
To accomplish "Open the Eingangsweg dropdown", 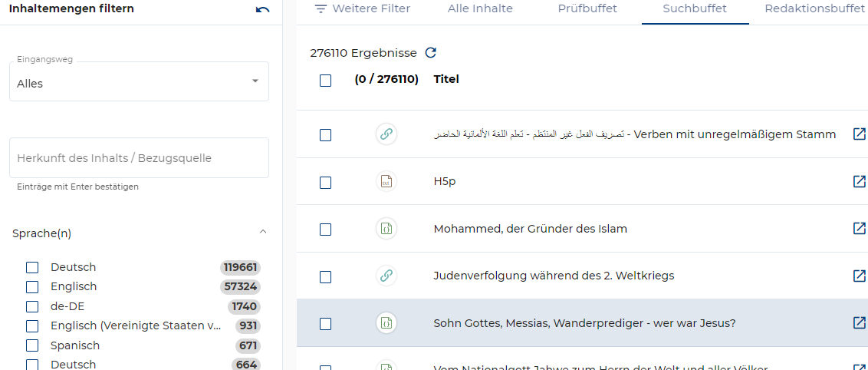I will pos(139,82).
